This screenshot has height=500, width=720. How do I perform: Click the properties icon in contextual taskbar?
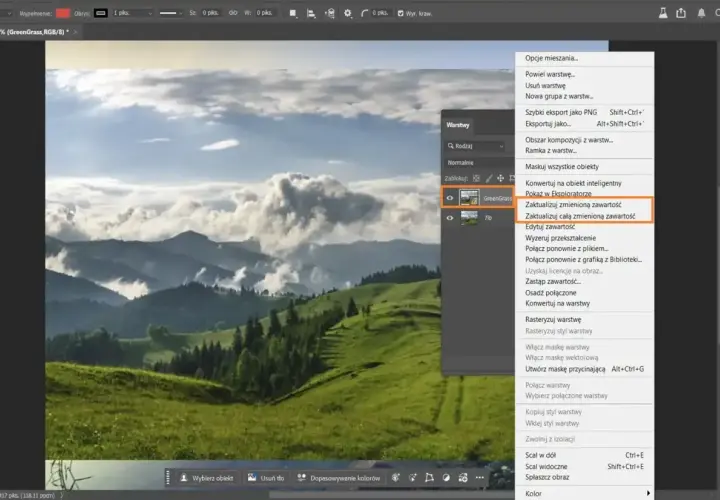click(463, 478)
